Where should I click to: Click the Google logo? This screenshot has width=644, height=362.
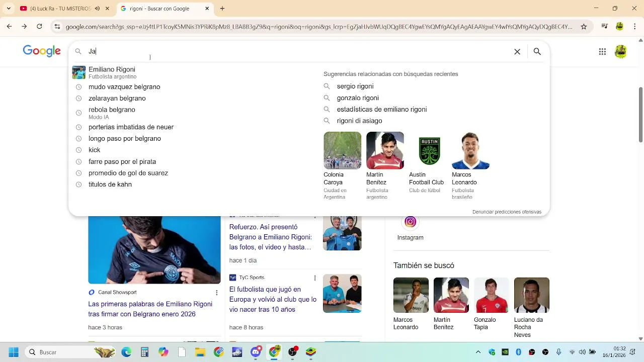(x=42, y=51)
